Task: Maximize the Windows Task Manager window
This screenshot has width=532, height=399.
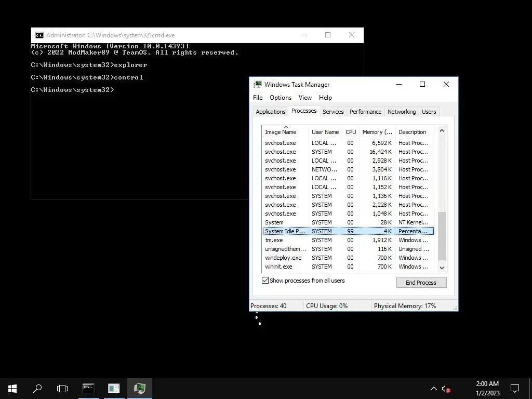Action: 422,85
